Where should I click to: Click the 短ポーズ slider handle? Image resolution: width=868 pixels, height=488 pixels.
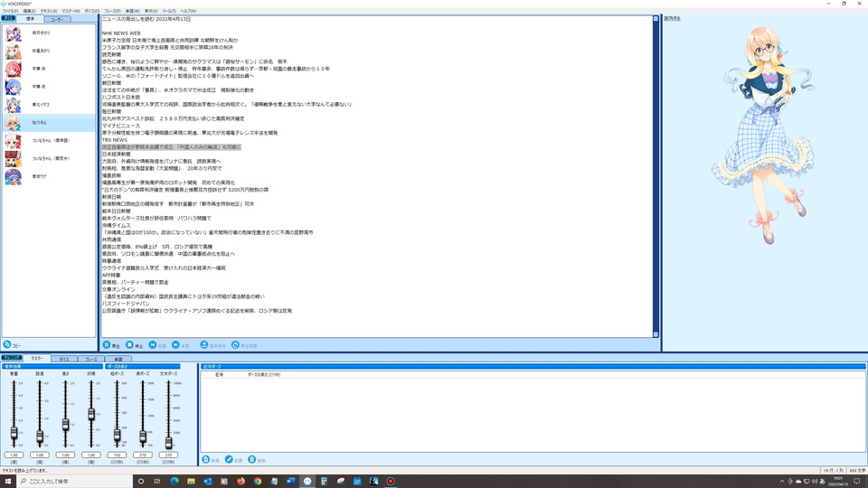click(117, 435)
